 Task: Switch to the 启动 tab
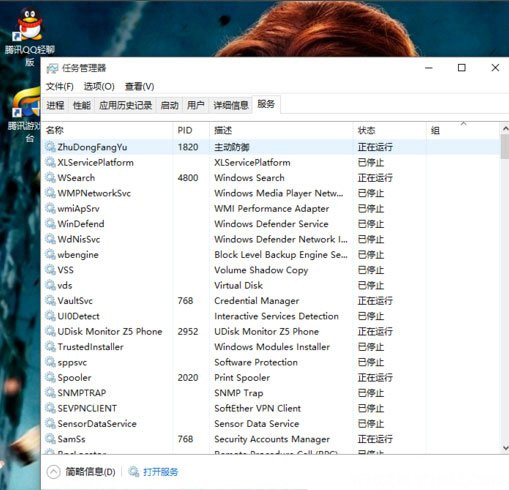169,105
